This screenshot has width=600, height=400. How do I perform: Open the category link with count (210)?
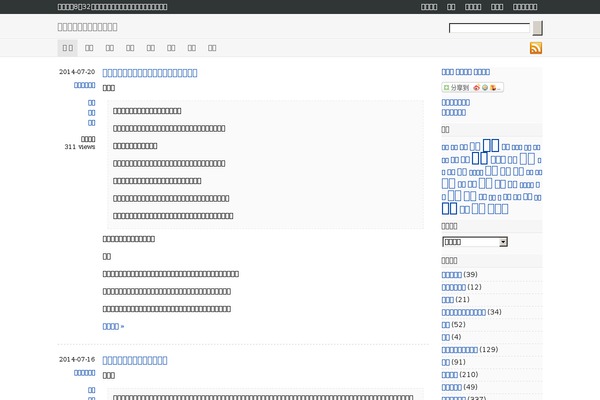[450, 375]
